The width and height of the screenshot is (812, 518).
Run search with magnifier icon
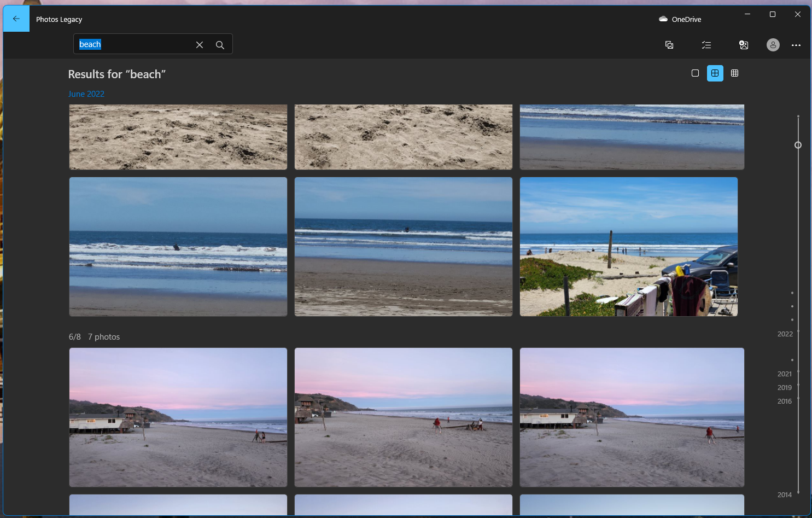click(220, 45)
